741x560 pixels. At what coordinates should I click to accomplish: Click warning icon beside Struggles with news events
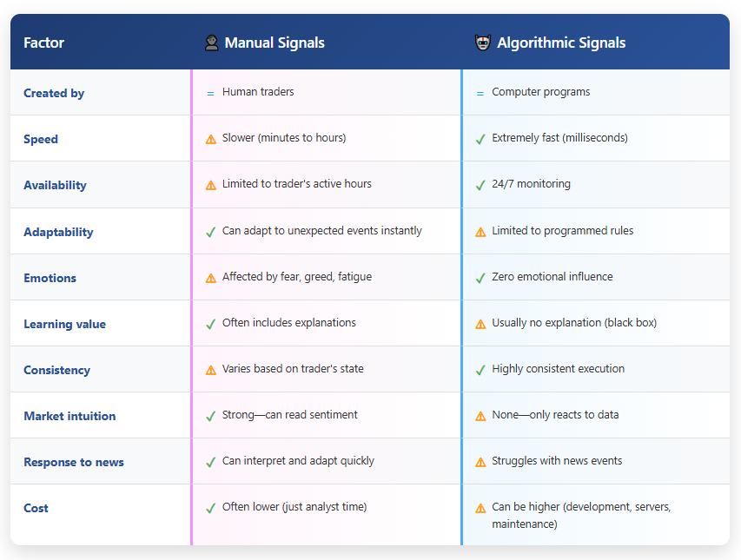(480, 462)
